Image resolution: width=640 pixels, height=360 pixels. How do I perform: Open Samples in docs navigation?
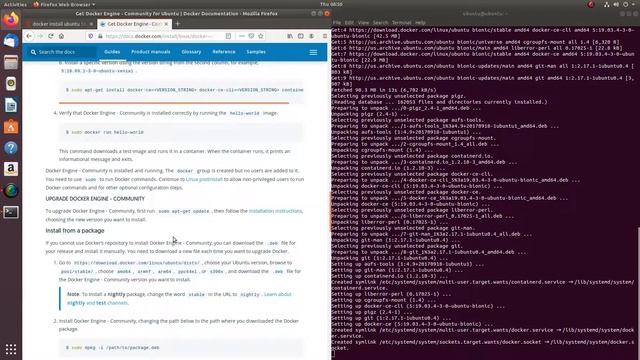pyautogui.click(x=256, y=52)
